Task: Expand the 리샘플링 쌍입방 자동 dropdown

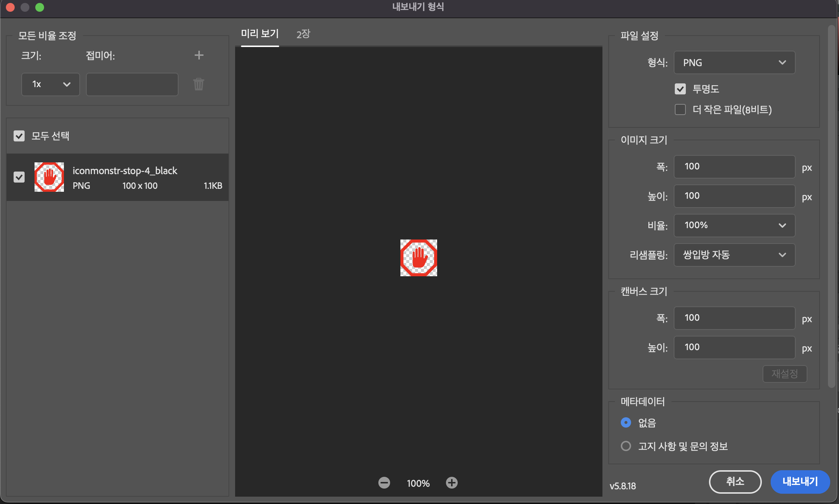Action: (734, 255)
